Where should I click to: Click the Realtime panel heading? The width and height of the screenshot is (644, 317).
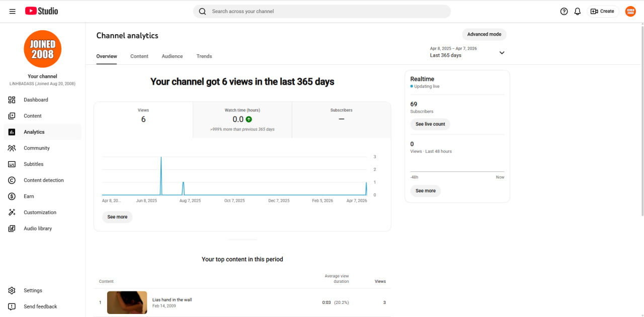[x=422, y=79]
